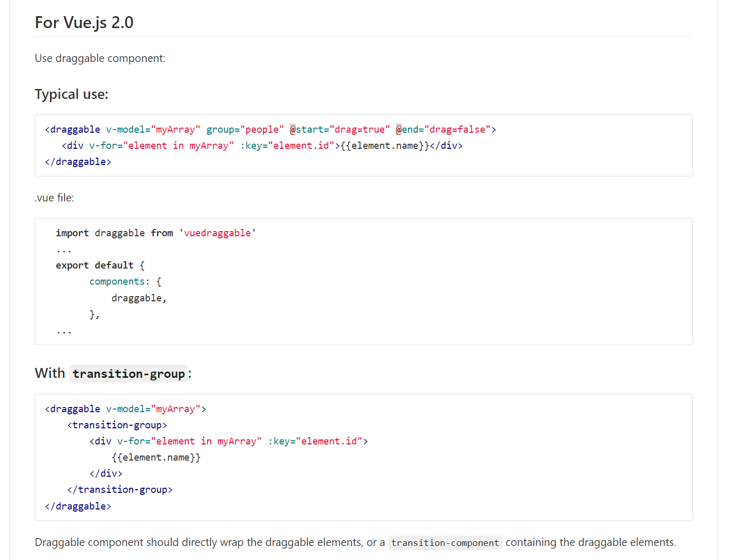Click the transition-group code label in heading
Screen dimensions: 729x560
click(x=129, y=374)
